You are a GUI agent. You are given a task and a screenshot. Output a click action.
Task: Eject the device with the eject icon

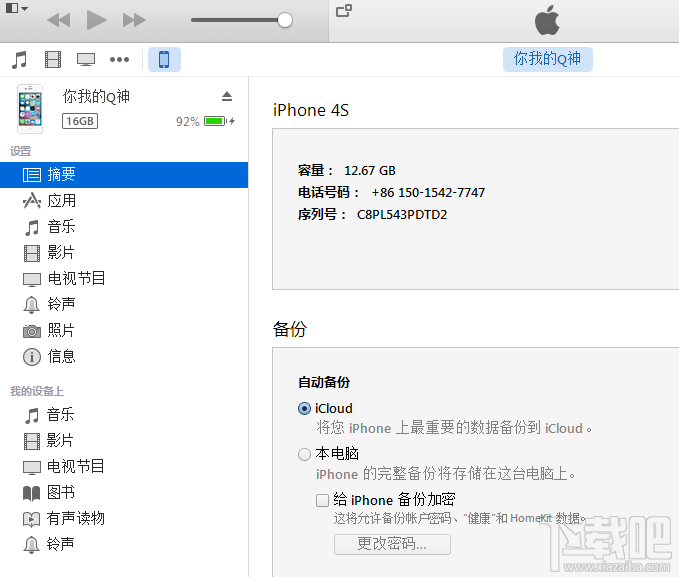click(227, 96)
